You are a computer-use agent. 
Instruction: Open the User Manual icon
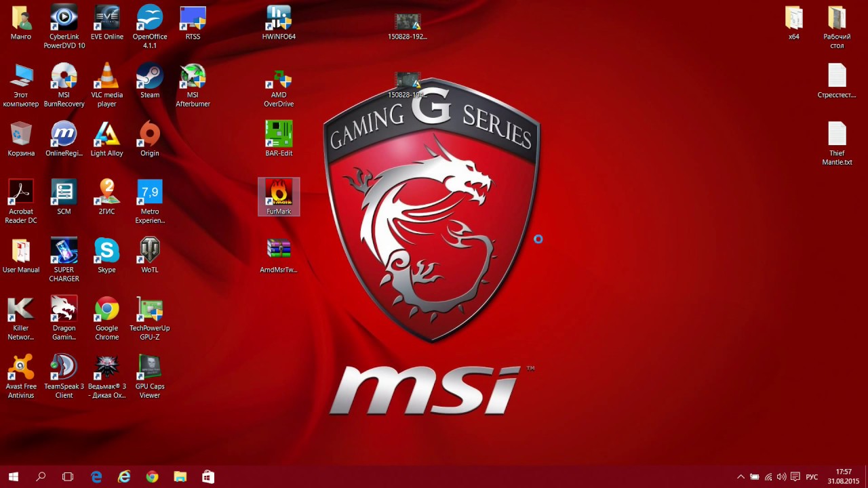coord(21,256)
